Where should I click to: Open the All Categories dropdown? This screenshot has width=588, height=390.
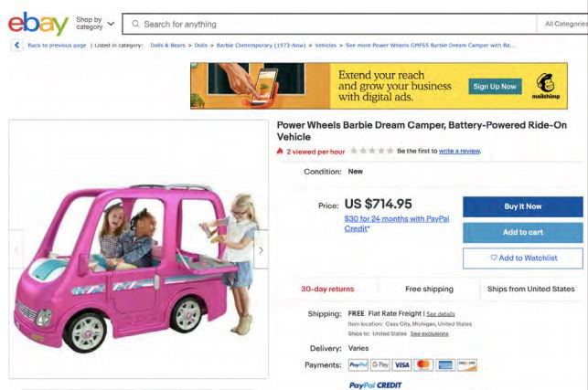click(x=565, y=24)
